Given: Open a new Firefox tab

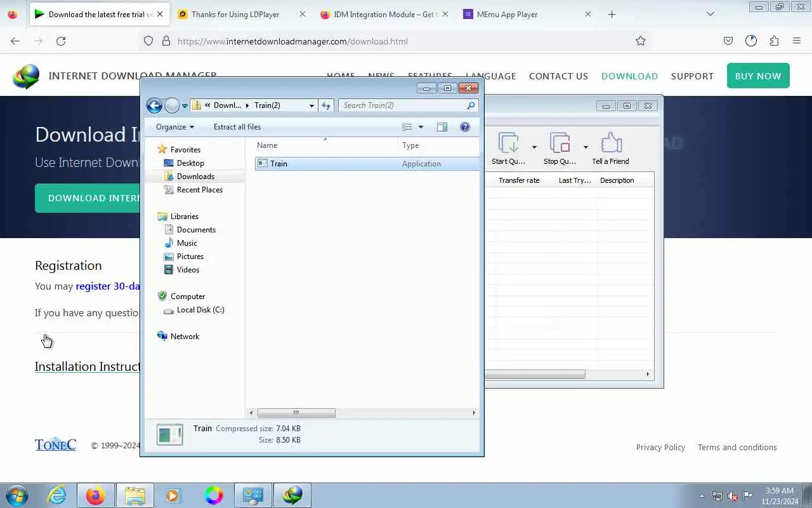Looking at the screenshot, I should (612, 14).
